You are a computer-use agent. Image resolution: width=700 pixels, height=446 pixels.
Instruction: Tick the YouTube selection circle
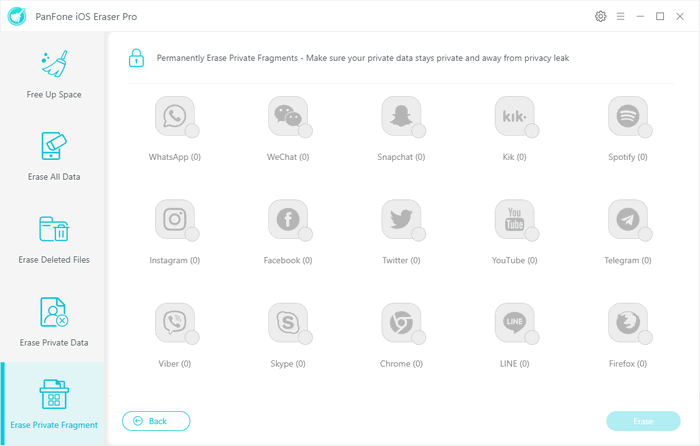532,234
